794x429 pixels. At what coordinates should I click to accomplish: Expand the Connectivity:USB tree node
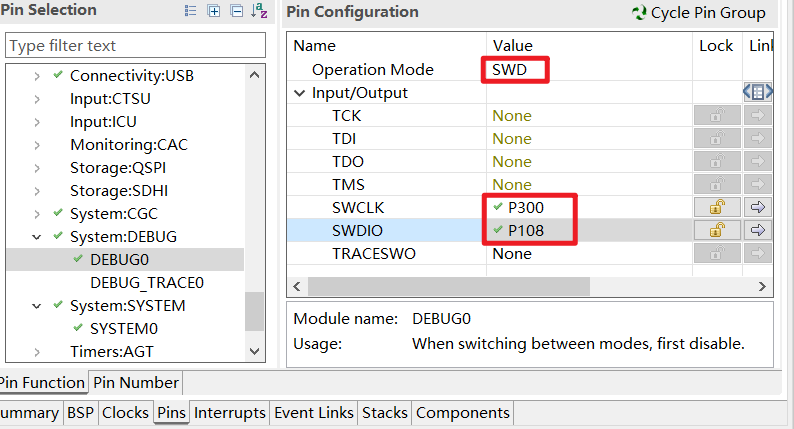click(x=37, y=76)
